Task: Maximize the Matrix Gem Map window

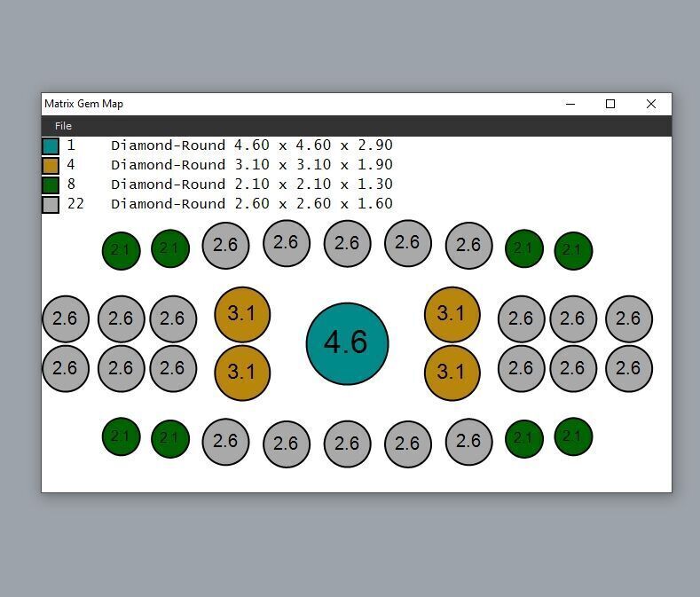Action: coord(610,104)
